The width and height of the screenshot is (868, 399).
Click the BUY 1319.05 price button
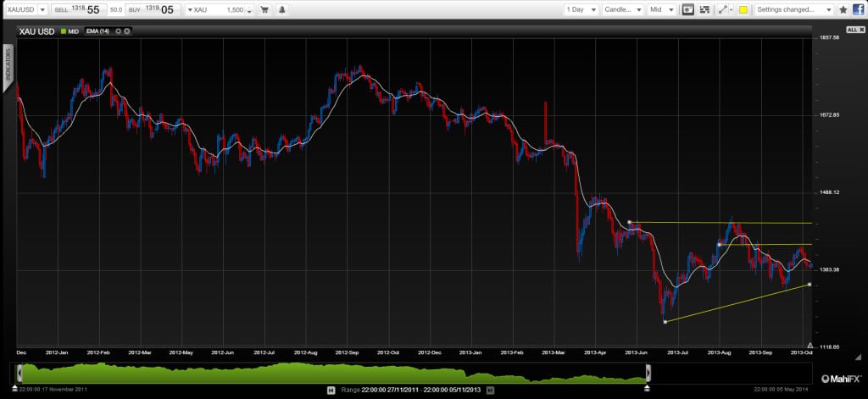(x=153, y=9)
